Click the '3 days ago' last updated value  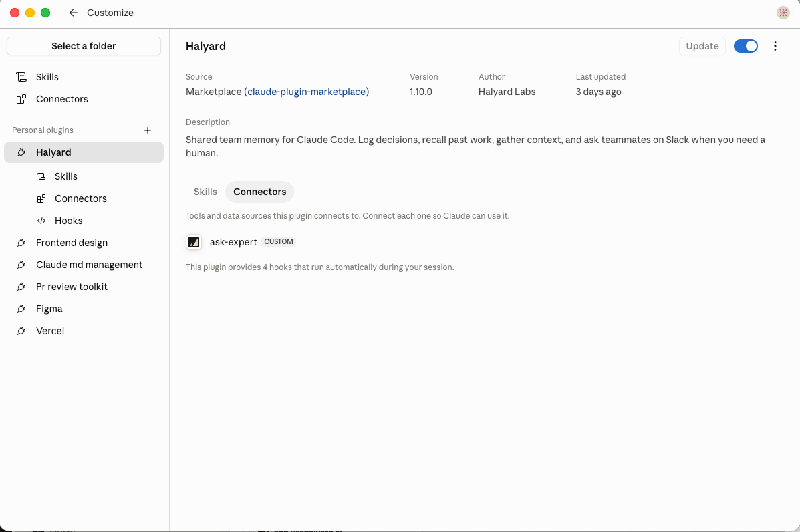click(x=598, y=92)
